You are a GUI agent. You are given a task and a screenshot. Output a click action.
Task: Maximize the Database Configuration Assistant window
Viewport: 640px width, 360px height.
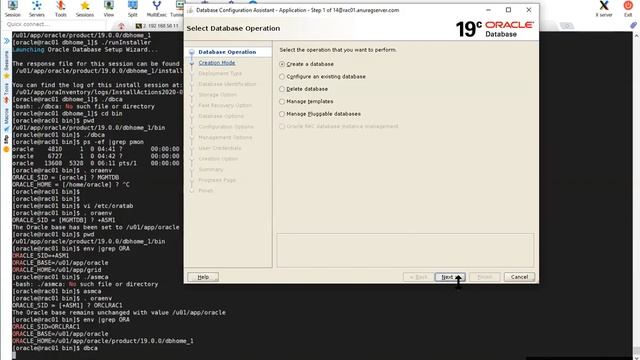508,10
